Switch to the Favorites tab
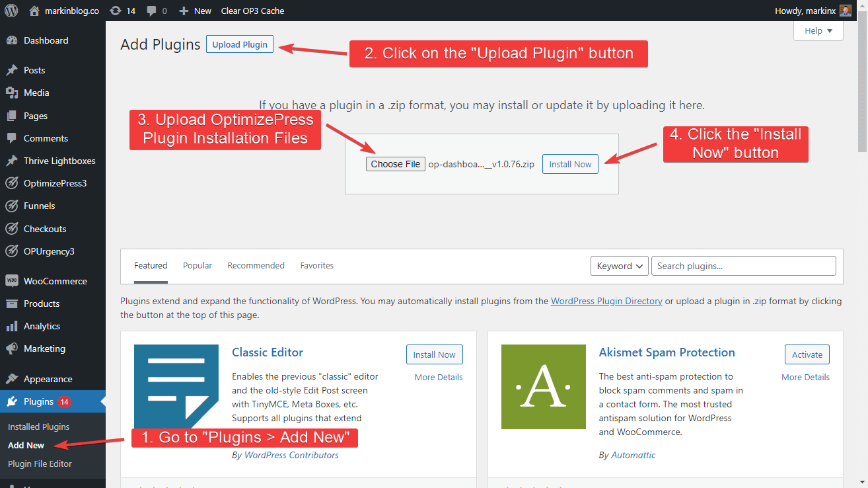Image resolution: width=868 pixels, height=488 pixels. [316, 265]
